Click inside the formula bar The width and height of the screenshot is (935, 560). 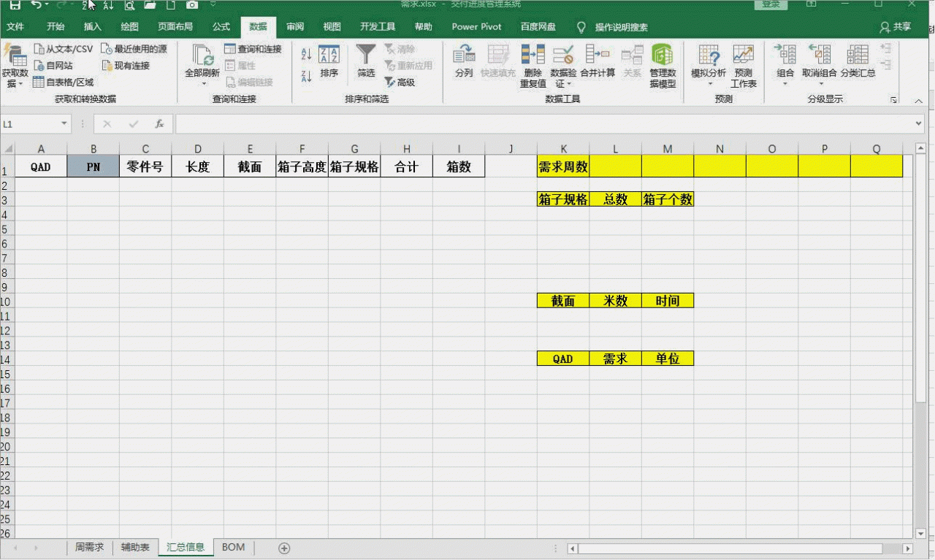[544, 124]
